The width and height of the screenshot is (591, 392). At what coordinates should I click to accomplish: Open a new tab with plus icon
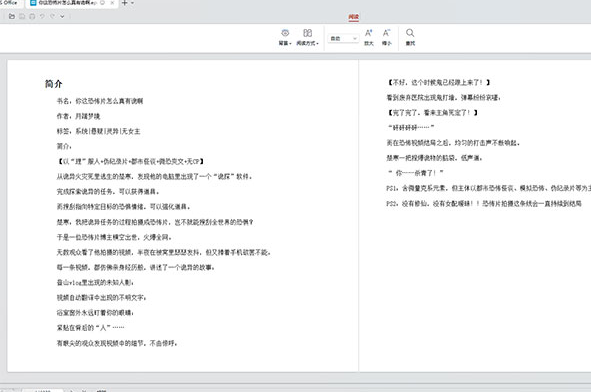coord(124,3)
